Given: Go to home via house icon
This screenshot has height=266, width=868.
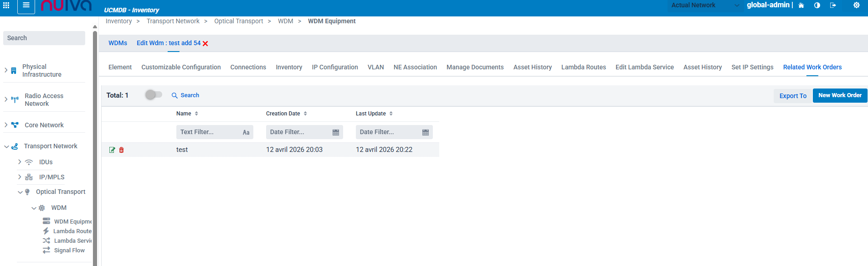Looking at the screenshot, I should (x=801, y=5).
